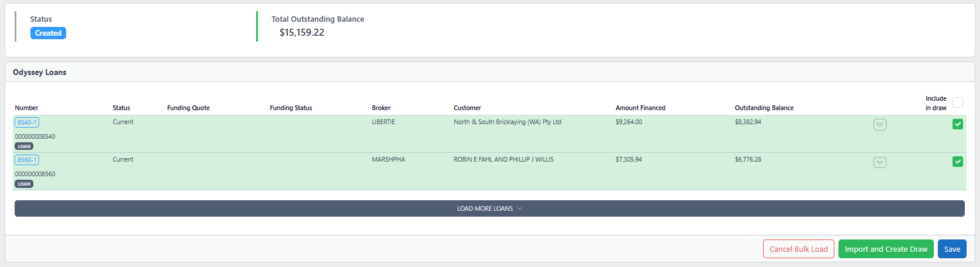The image size is (980, 267).
Task: Click Import and Create Draw
Action: (885, 249)
